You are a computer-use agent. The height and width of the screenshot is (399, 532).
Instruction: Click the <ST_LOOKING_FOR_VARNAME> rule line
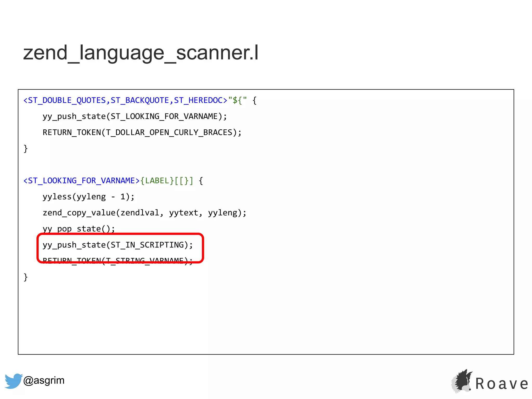point(113,181)
